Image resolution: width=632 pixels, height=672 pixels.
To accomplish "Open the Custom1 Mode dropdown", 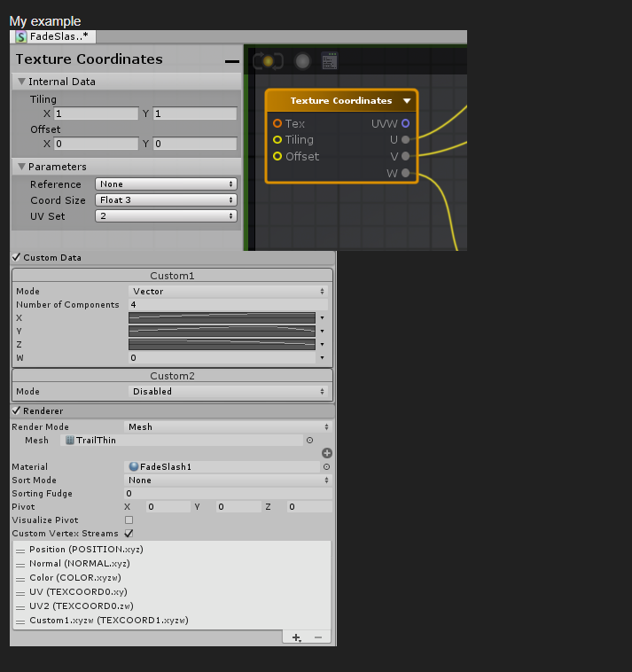I will tap(228, 291).
